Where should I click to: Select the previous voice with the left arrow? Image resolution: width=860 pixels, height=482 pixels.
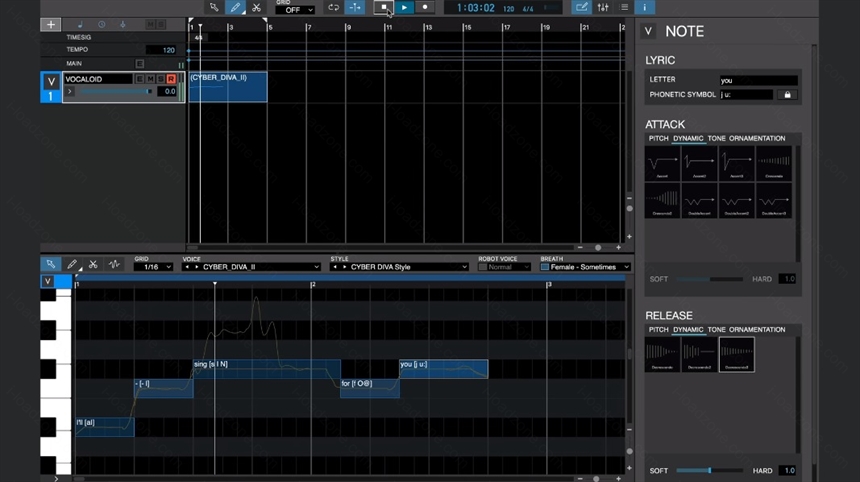[x=187, y=267]
